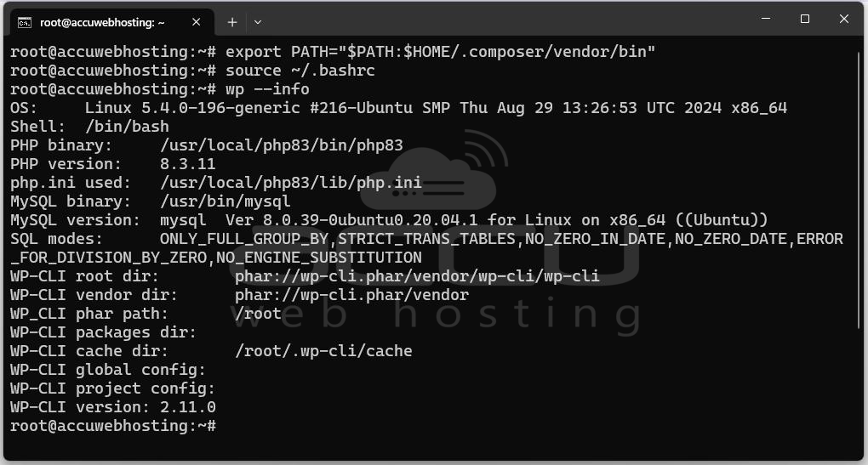Click the command prompt on the last line

(113, 426)
